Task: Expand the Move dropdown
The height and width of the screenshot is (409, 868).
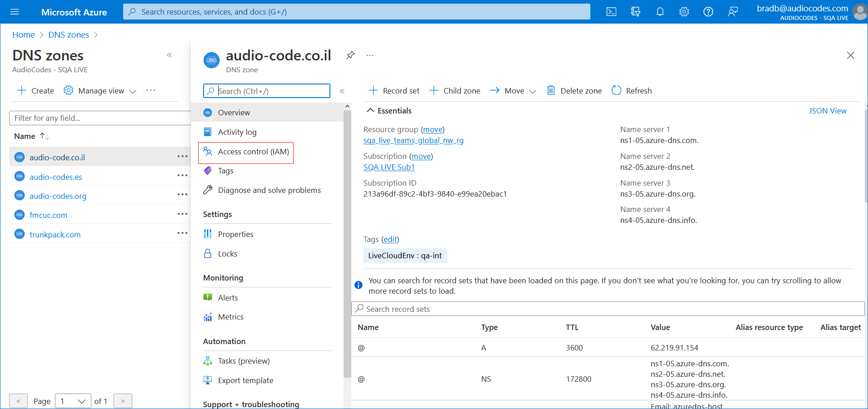Action: click(x=513, y=91)
